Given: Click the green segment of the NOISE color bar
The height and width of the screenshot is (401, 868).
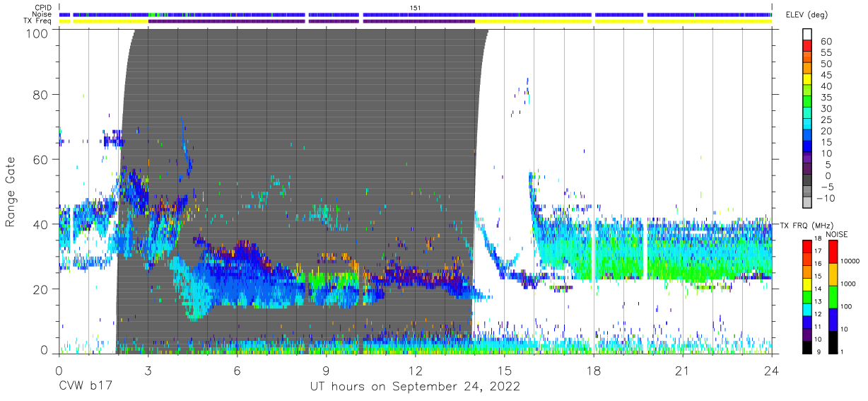Looking at the screenshot, I should [x=832, y=296].
